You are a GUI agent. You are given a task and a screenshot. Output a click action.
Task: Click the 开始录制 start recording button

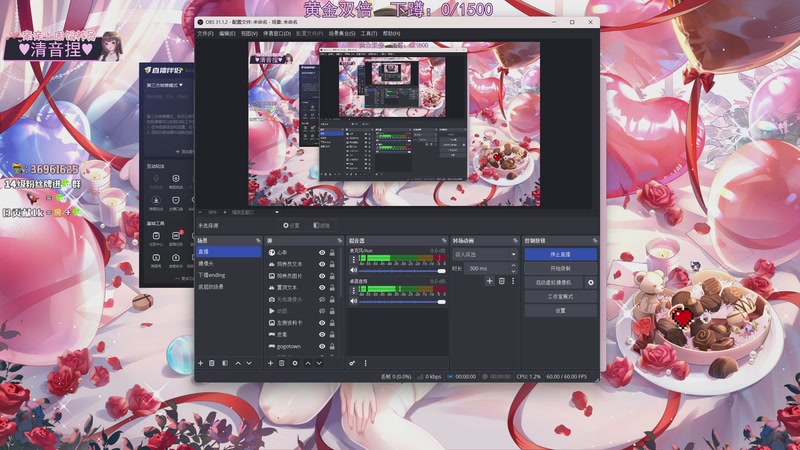(560, 268)
